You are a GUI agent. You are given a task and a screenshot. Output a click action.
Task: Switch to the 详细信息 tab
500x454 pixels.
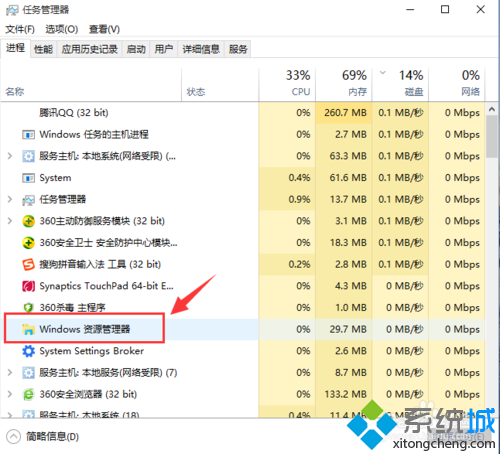click(201, 50)
